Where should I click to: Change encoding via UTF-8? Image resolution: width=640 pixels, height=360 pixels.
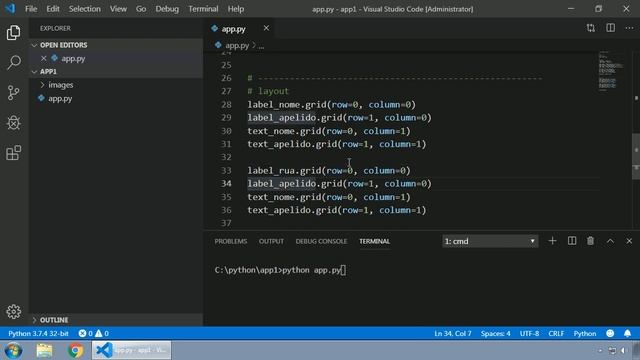click(x=529, y=333)
